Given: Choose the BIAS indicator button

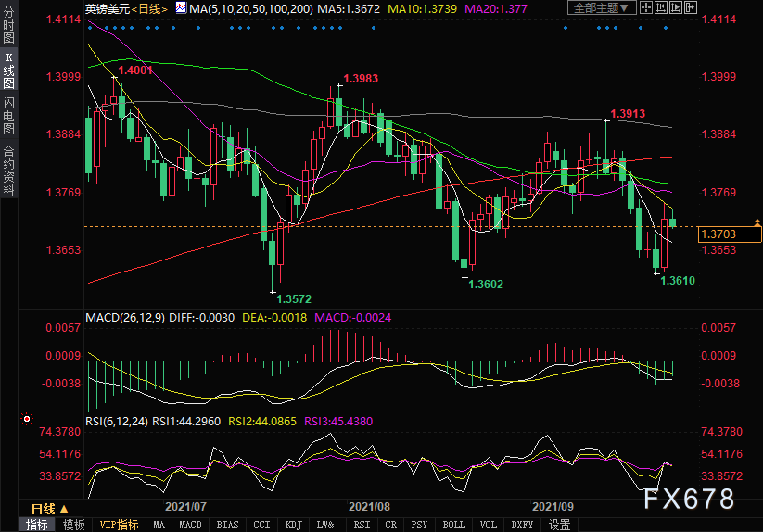Looking at the screenshot, I should tap(227, 526).
